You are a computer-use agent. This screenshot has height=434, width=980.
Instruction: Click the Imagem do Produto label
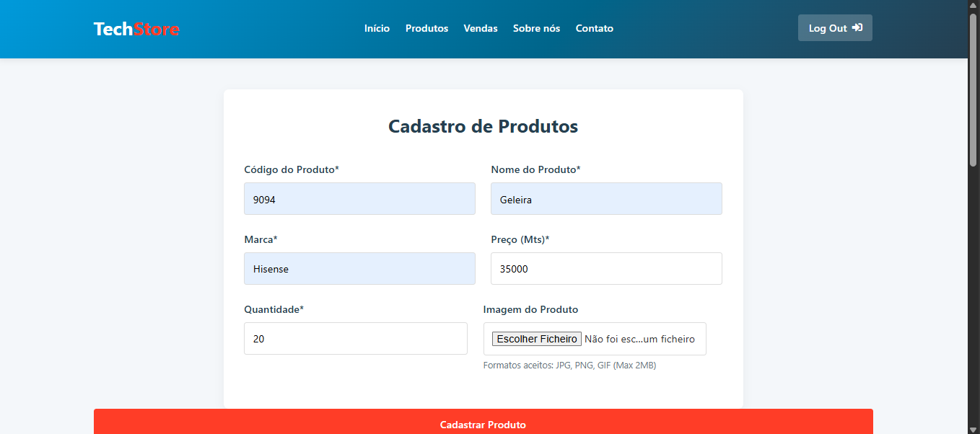tap(530, 309)
